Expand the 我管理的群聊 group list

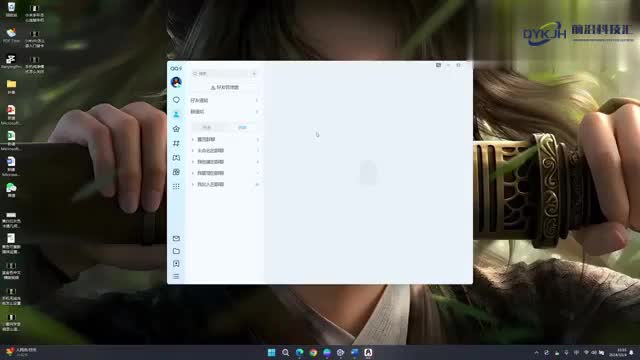(224, 173)
